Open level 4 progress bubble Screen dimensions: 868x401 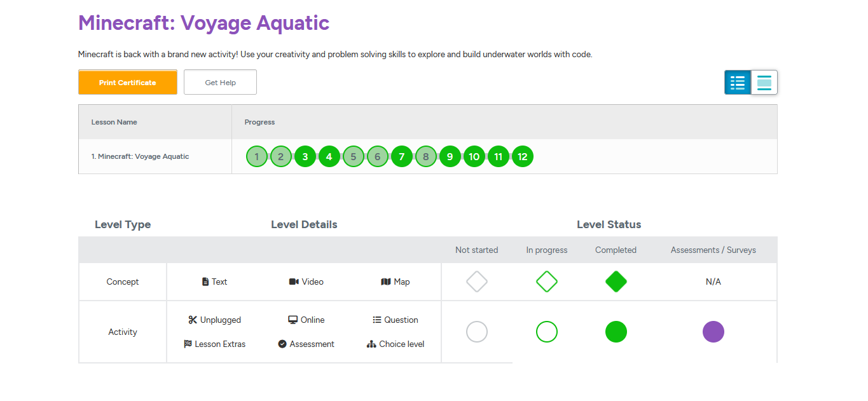click(x=329, y=156)
